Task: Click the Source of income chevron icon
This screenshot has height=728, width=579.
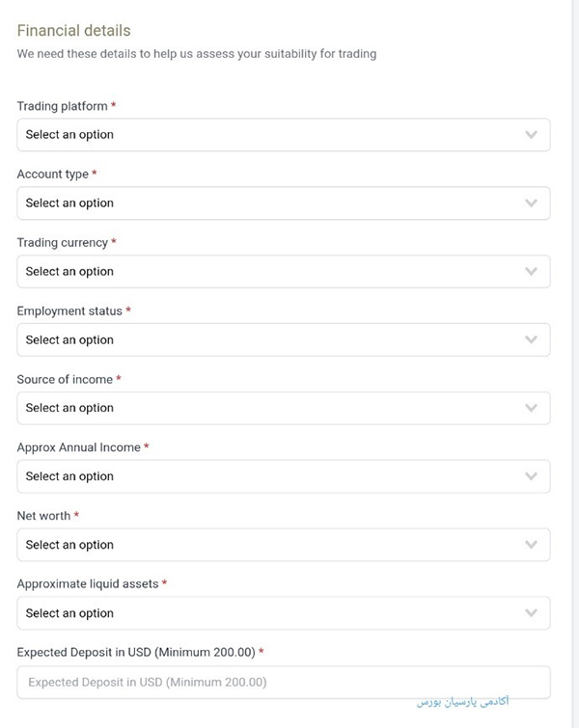Action: point(531,408)
